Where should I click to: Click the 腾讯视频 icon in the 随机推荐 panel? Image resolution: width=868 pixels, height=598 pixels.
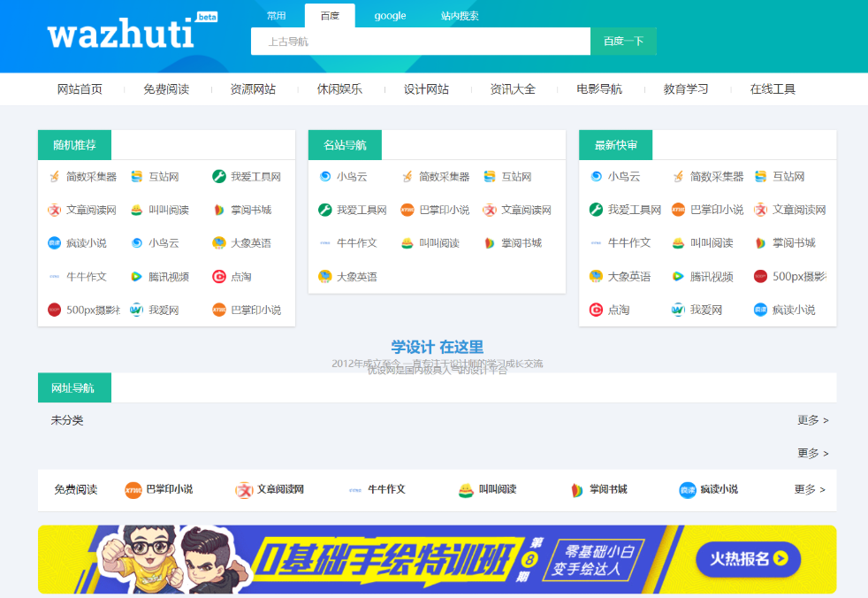click(x=136, y=277)
